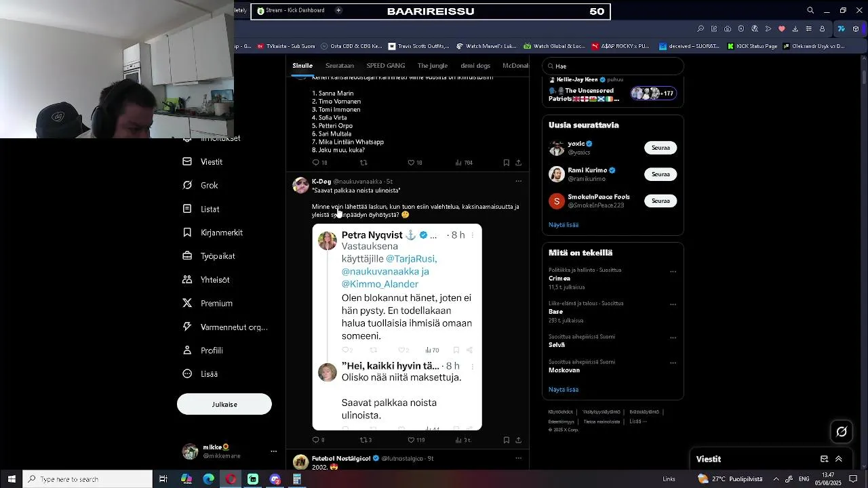Open the floating Grok button
868x488 pixels.
click(x=842, y=432)
